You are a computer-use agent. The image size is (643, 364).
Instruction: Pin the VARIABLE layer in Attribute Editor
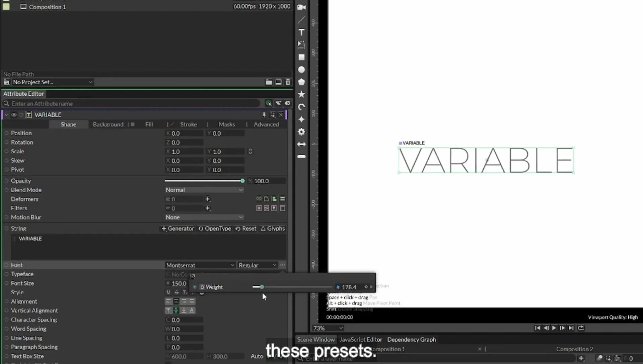tap(264, 115)
